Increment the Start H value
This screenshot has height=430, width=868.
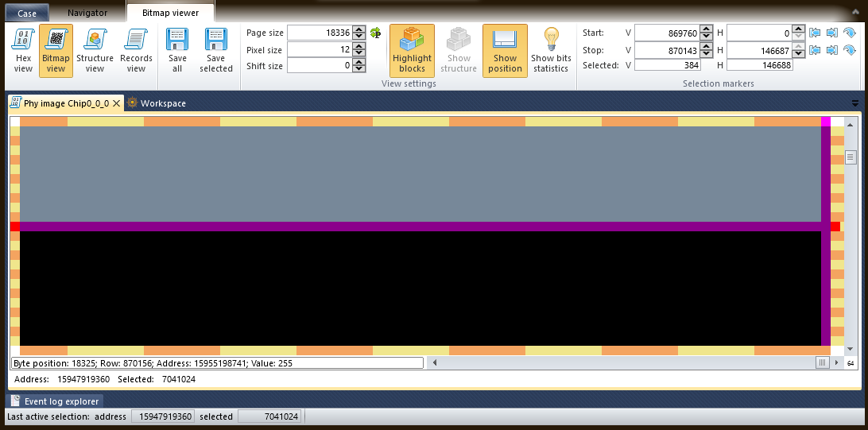coord(798,30)
